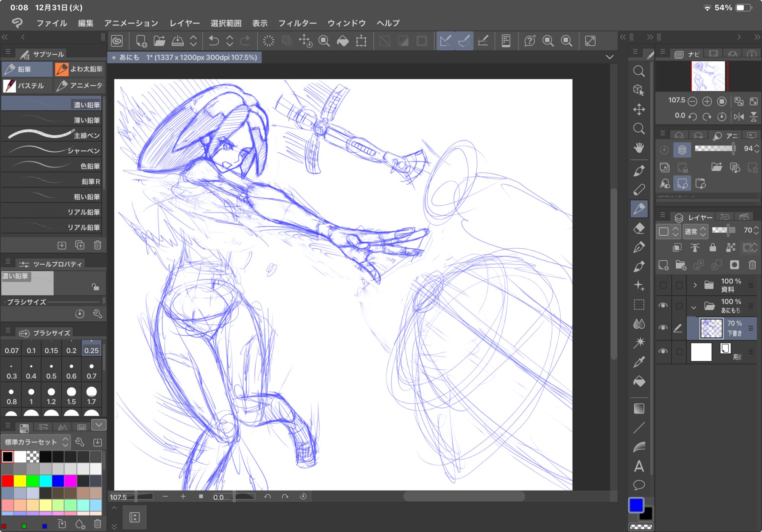This screenshot has width=762, height=532.
Task: Click the Save icon in command bar
Action: pyautogui.click(x=178, y=41)
